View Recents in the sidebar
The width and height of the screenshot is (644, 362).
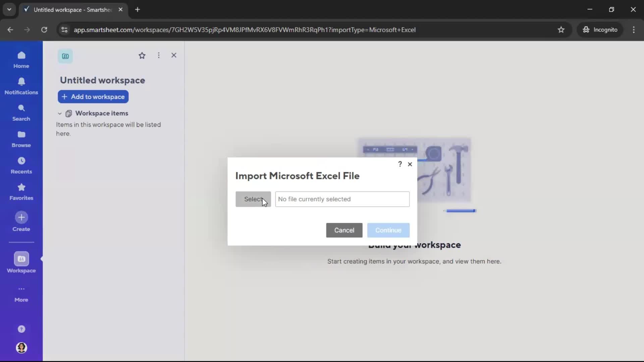[x=21, y=165]
